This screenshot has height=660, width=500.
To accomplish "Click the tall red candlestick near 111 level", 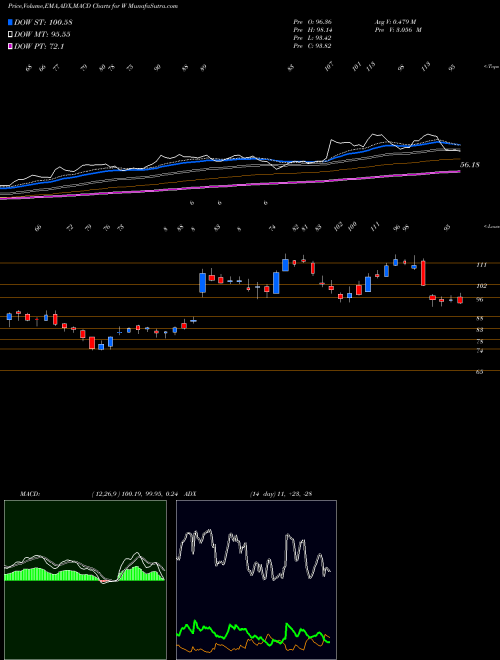I will tap(424, 273).
